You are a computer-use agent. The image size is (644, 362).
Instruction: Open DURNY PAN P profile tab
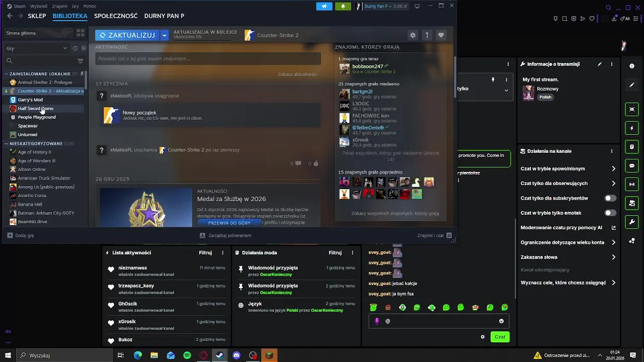pyautogui.click(x=164, y=16)
